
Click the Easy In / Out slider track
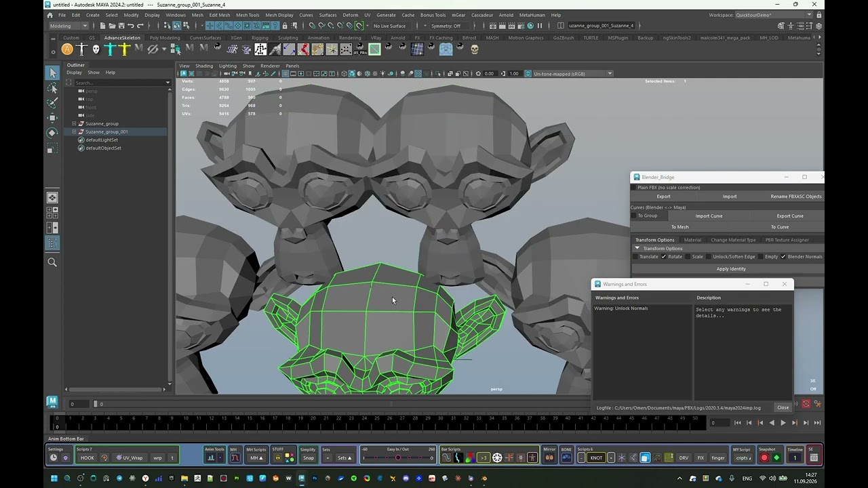pyautogui.click(x=398, y=458)
